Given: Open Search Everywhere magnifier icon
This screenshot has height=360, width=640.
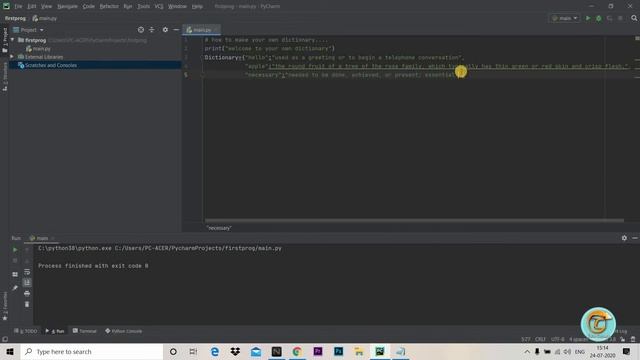Looking at the screenshot, I should pyautogui.click(x=634, y=18).
